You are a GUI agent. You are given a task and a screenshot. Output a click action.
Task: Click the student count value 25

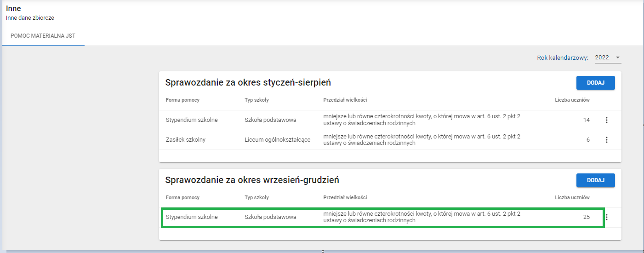586,217
